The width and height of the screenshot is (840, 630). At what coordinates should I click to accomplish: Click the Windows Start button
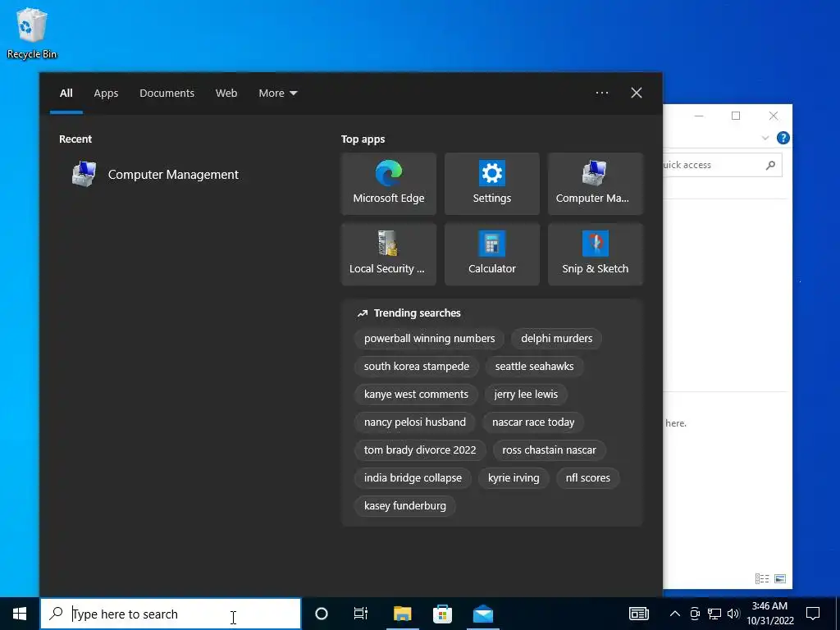[x=20, y=614]
